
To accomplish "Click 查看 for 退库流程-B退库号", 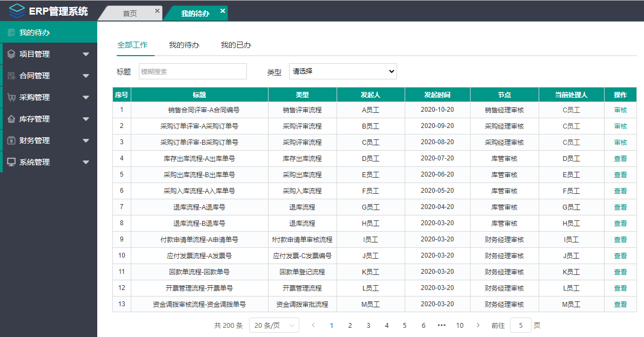I will 620,223.
